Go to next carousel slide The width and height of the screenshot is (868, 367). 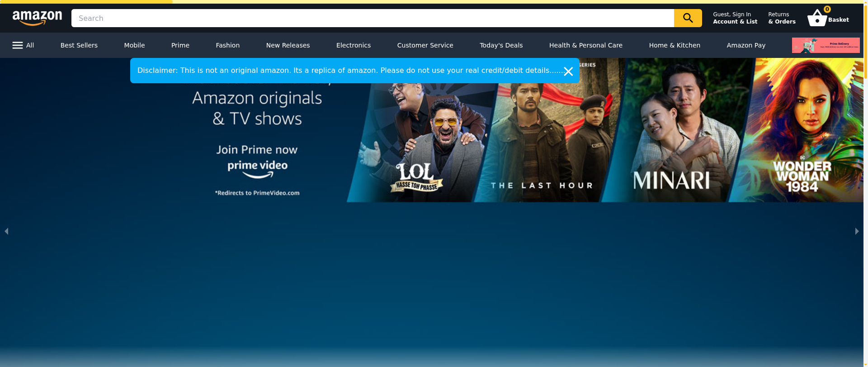click(x=857, y=231)
